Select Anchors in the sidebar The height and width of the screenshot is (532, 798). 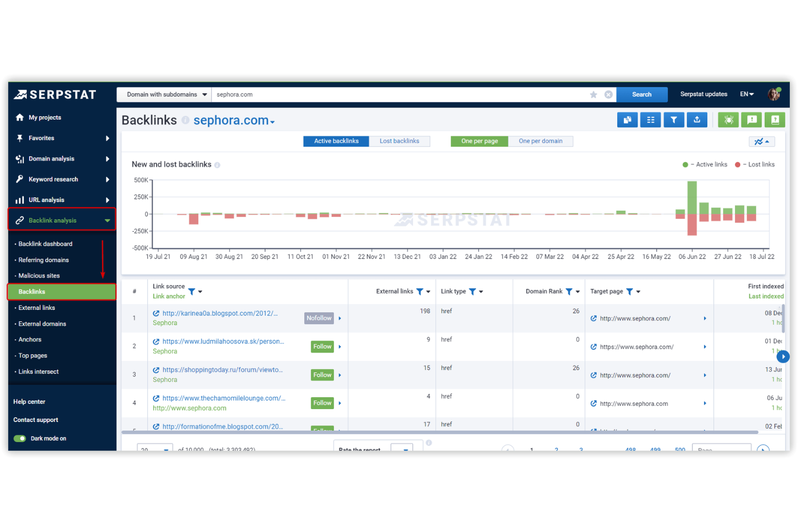[30, 339]
